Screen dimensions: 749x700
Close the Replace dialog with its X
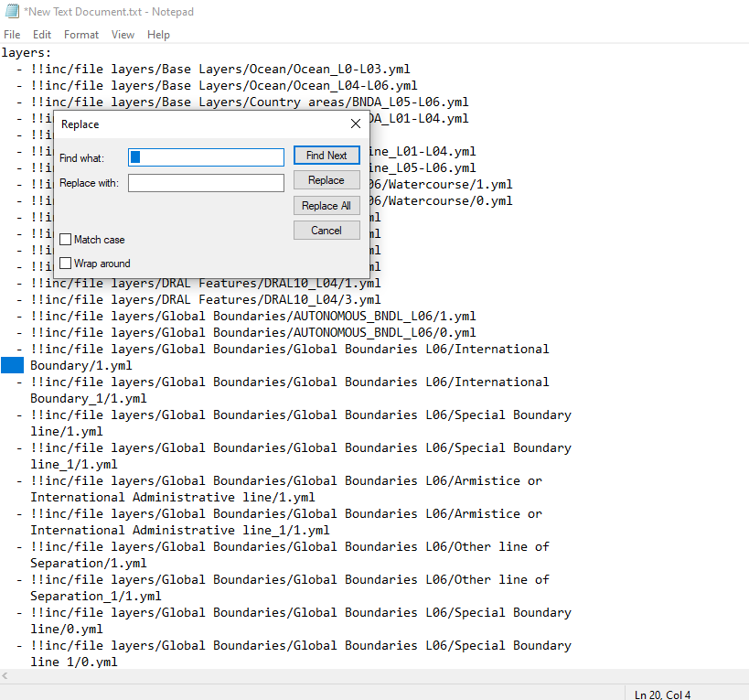356,124
